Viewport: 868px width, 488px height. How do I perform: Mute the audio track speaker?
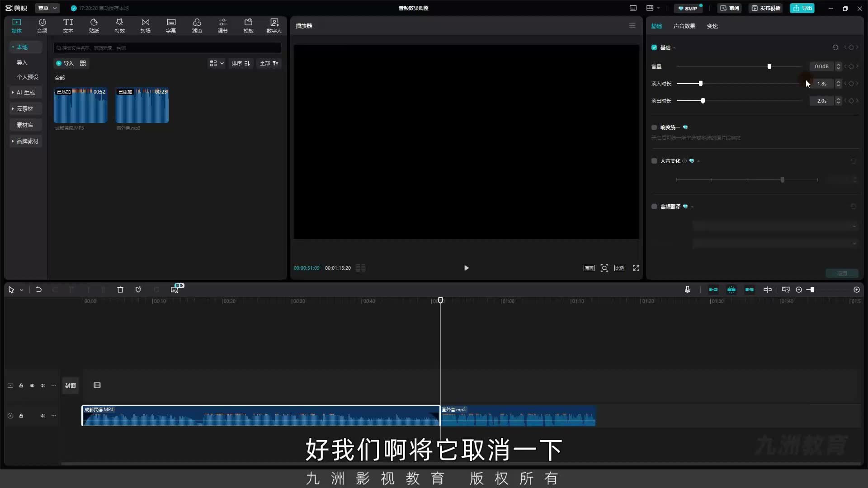(43, 416)
